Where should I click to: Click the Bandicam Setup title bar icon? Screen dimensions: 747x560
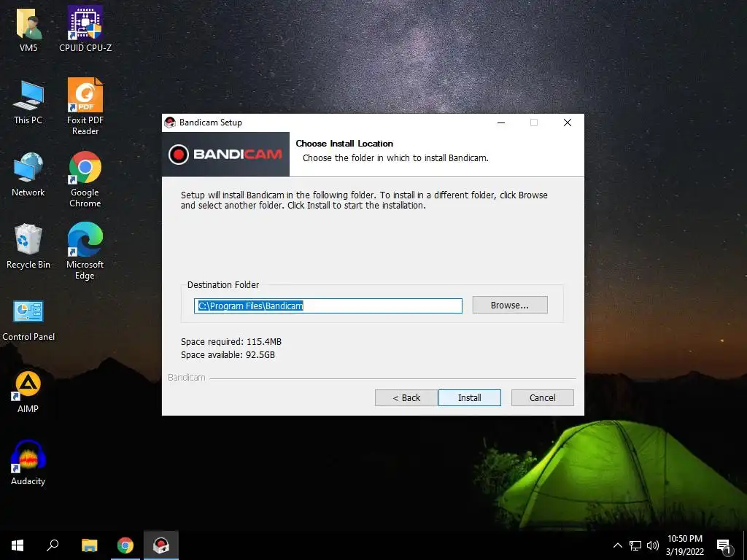point(170,122)
